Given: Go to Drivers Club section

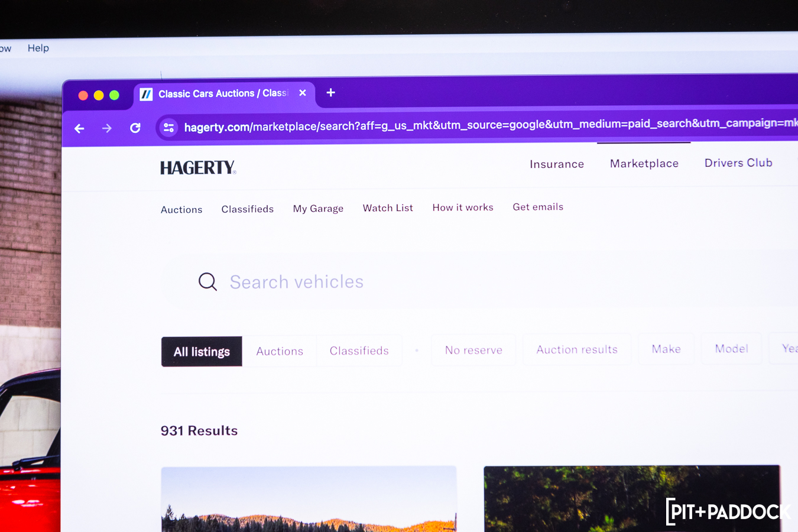Looking at the screenshot, I should [738, 163].
